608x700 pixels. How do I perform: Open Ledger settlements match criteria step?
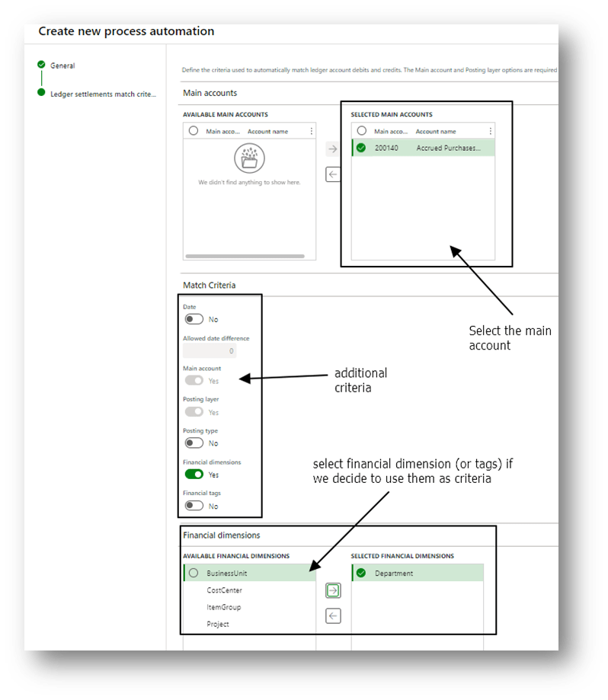pos(102,94)
